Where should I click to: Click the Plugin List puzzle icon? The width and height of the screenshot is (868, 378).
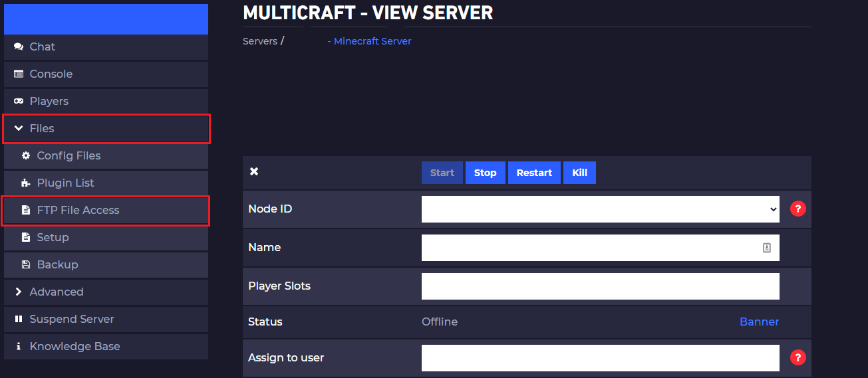pyautogui.click(x=26, y=183)
